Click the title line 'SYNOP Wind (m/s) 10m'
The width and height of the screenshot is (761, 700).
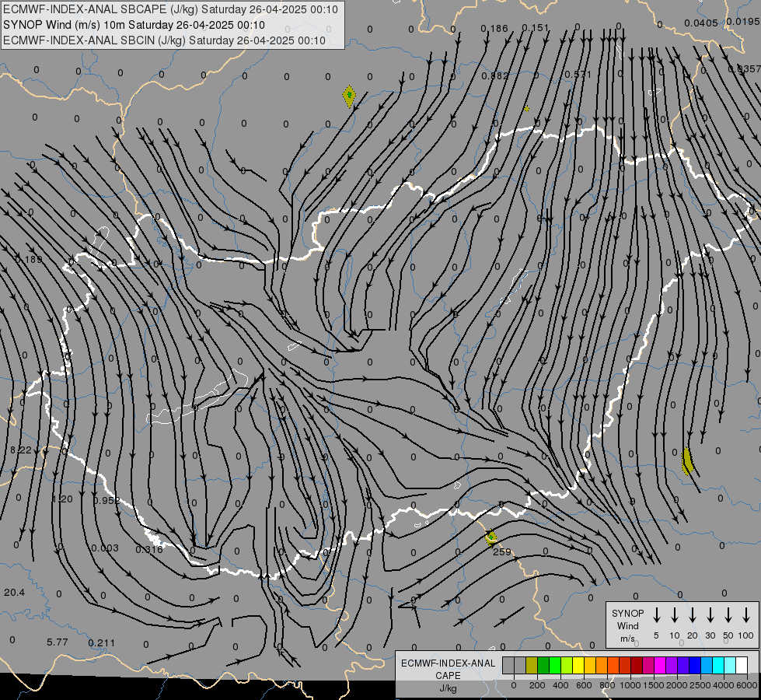click(x=134, y=25)
